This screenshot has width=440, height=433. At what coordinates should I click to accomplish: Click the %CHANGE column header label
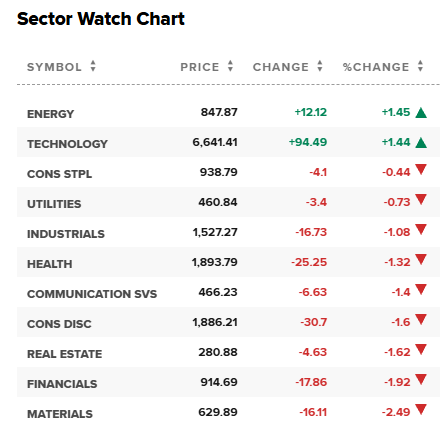pos(376,67)
